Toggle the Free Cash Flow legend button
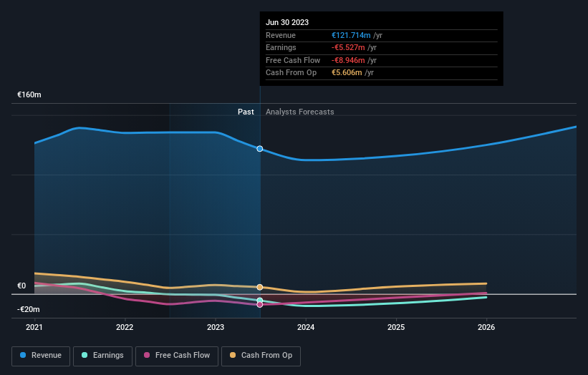The height and width of the screenshot is (375, 588). 177,356
